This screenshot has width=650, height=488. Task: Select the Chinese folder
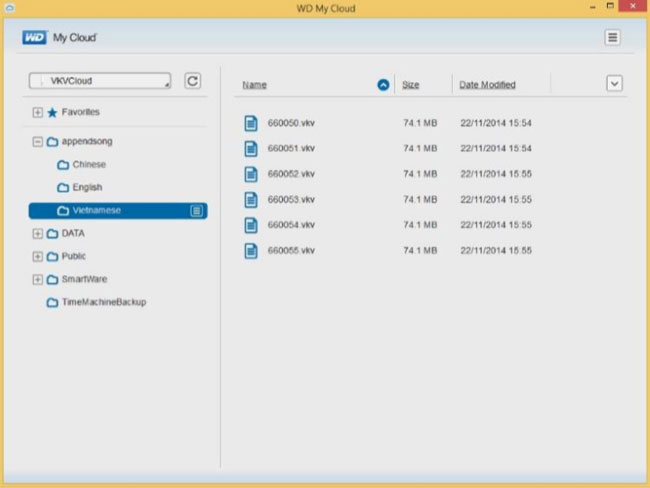[88, 165]
